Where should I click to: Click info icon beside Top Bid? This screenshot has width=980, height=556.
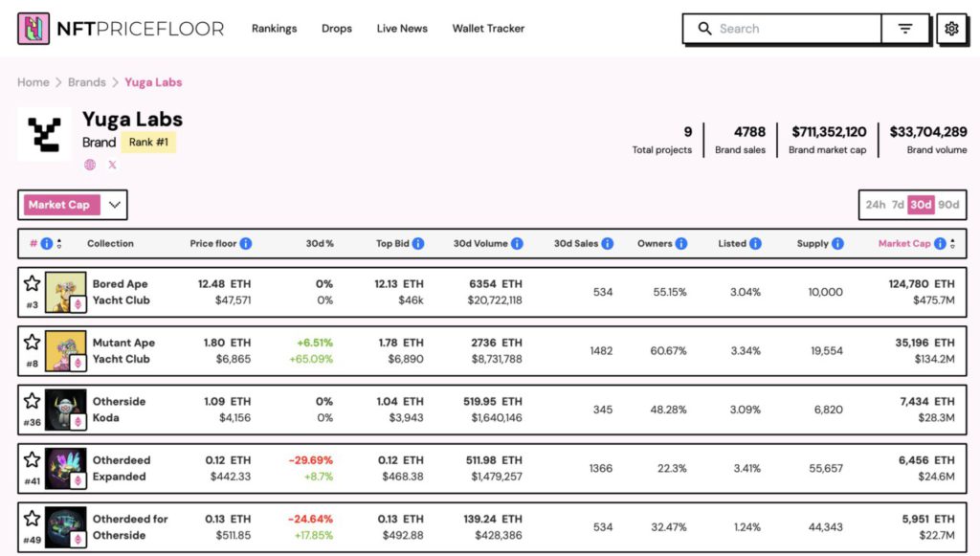tap(418, 244)
